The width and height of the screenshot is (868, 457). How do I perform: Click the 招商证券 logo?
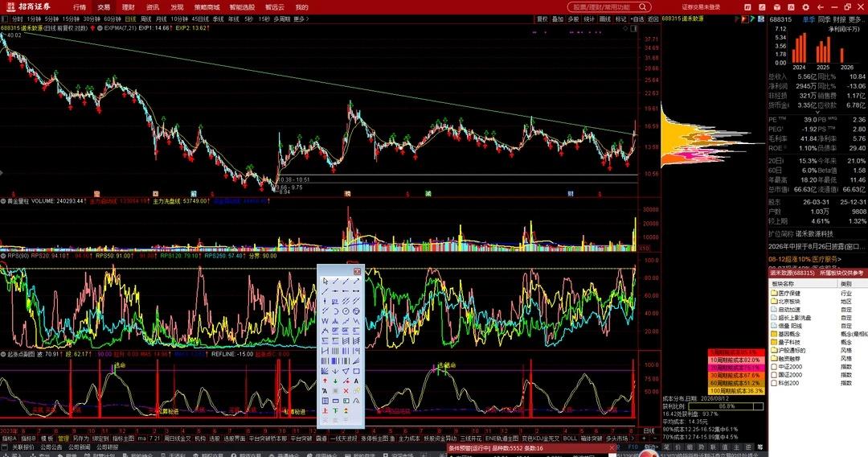tap(29, 7)
